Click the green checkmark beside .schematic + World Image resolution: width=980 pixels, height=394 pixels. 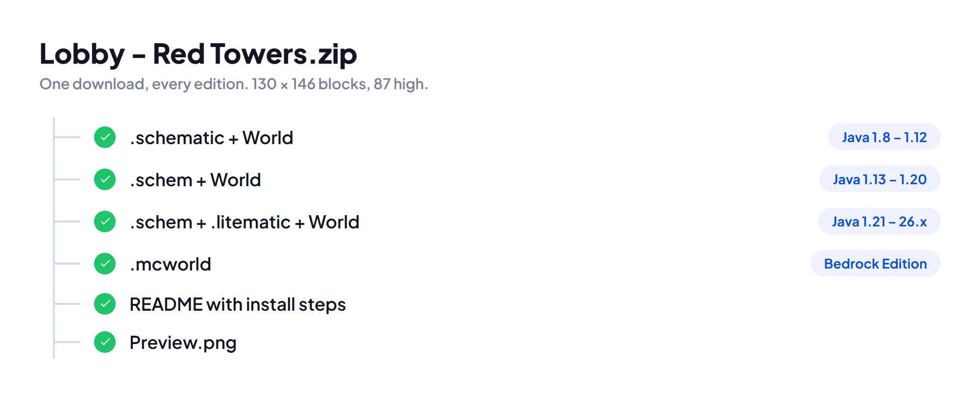[105, 137]
